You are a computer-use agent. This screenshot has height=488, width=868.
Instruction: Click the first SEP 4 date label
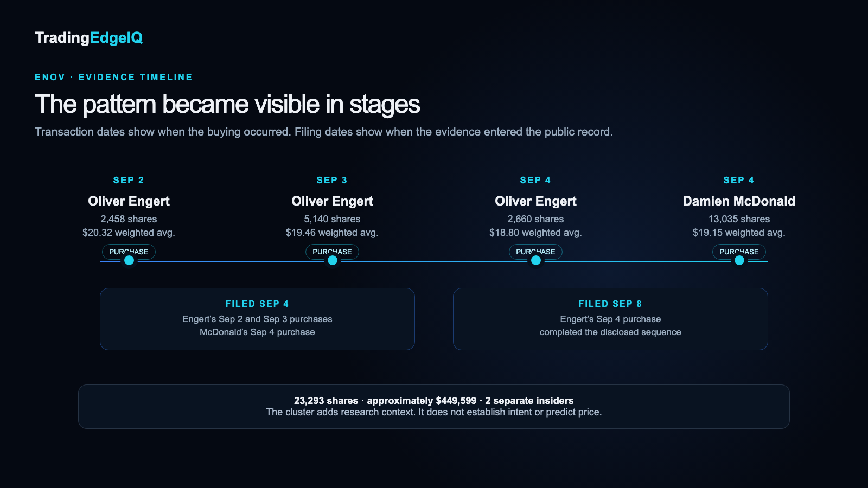pos(535,180)
